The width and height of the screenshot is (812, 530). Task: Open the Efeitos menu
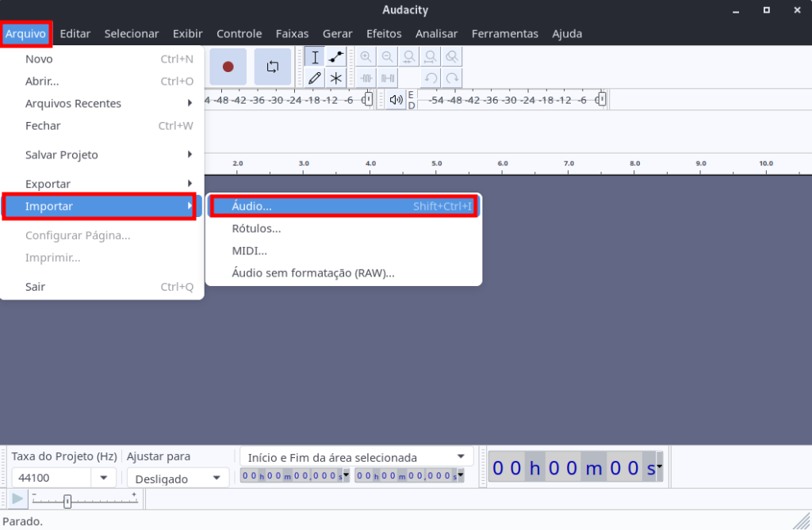point(384,33)
